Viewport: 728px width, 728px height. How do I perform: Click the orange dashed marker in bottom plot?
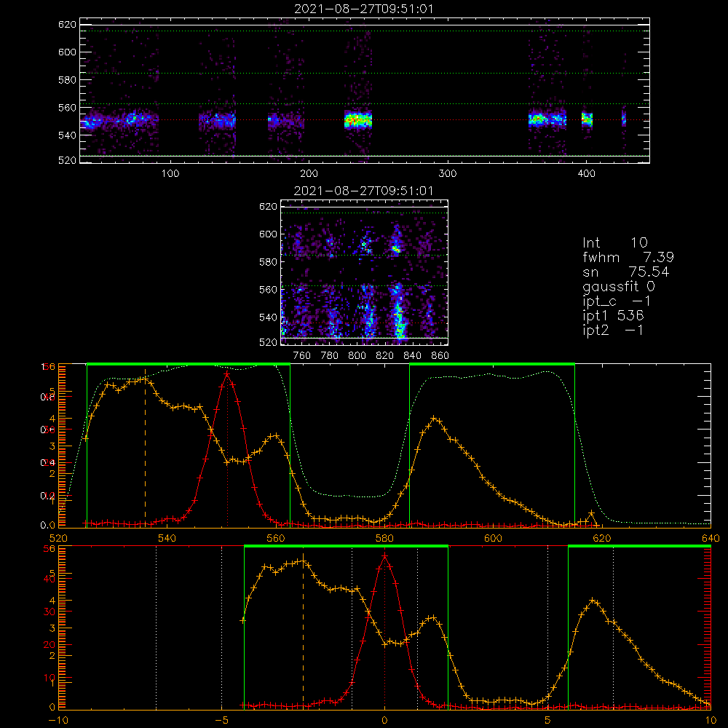(x=303, y=630)
